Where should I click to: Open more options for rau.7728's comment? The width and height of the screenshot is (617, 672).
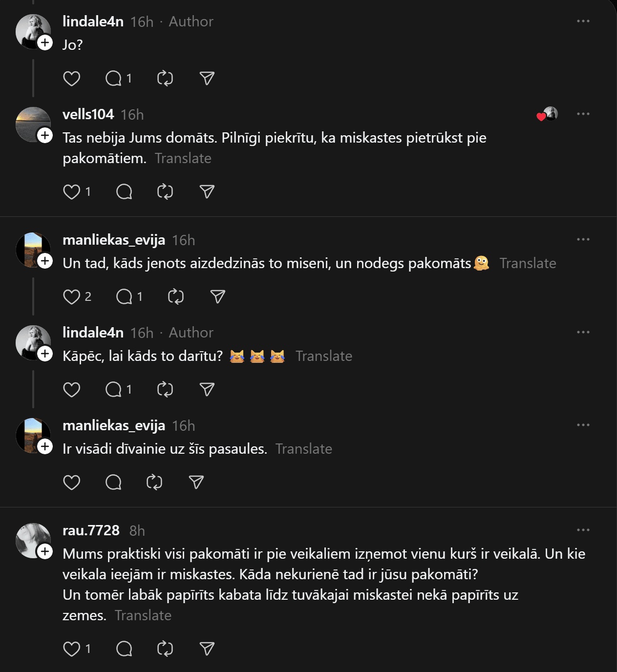coord(583,530)
